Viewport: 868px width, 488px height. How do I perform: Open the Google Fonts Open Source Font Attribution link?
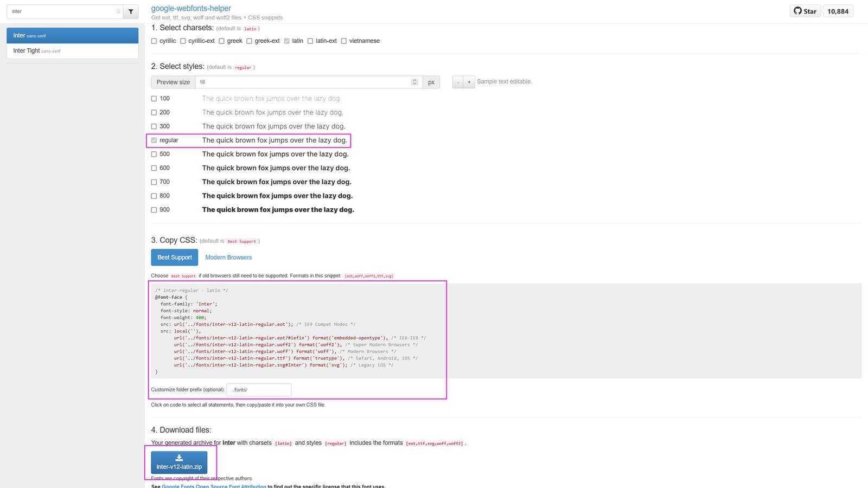(x=213, y=486)
